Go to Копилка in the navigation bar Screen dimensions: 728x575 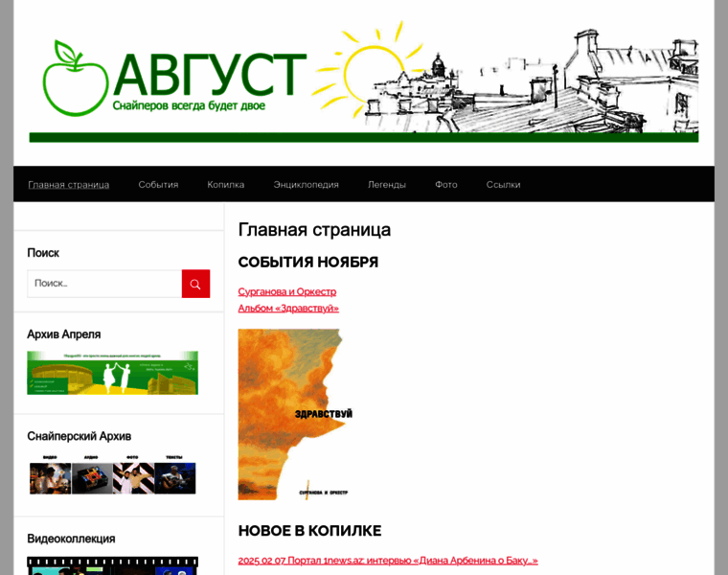click(x=226, y=184)
